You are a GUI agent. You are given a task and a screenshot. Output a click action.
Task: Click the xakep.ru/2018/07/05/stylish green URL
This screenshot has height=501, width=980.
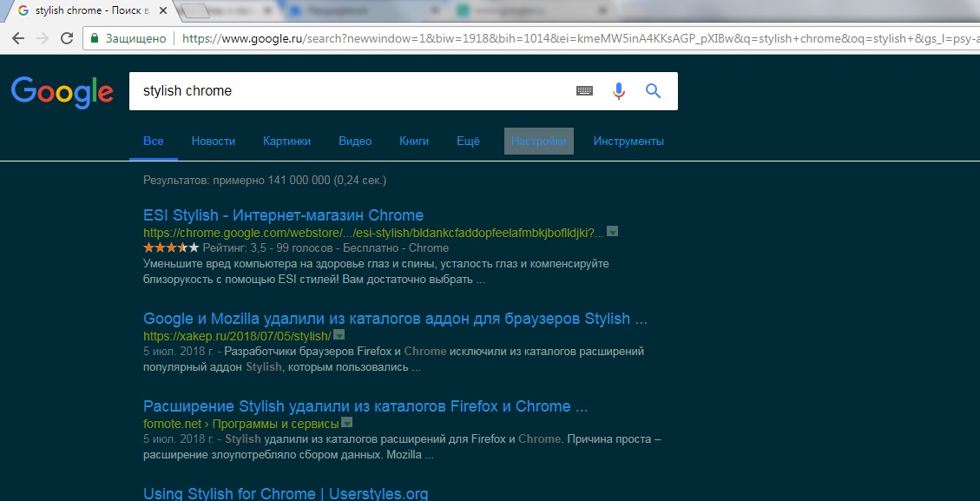(237, 336)
